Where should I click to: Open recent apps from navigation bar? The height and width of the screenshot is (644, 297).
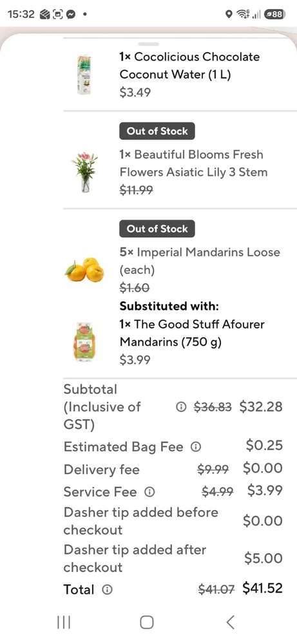point(63,622)
